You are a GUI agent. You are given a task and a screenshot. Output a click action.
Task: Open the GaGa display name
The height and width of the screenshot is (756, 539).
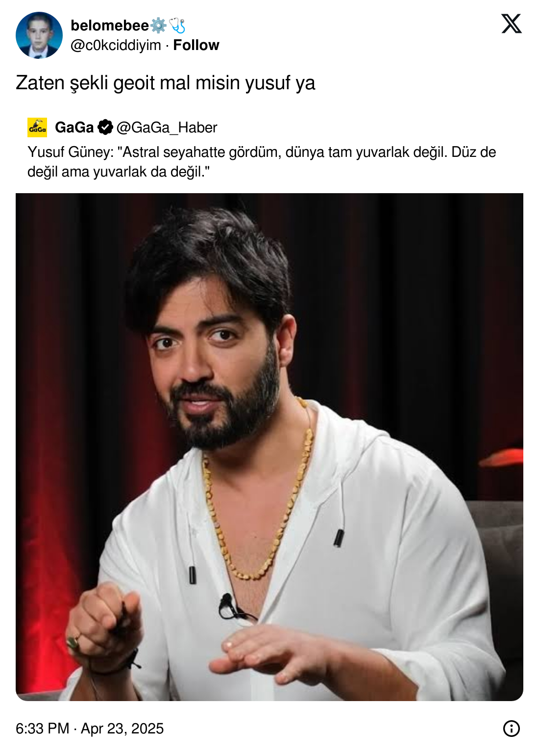pyautogui.click(x=74, y=127)
